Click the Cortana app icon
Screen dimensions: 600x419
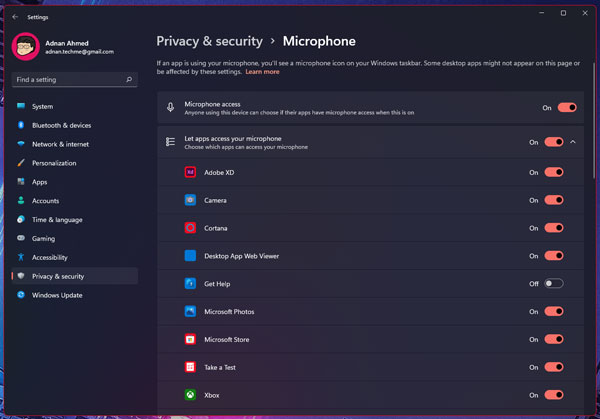190,228
